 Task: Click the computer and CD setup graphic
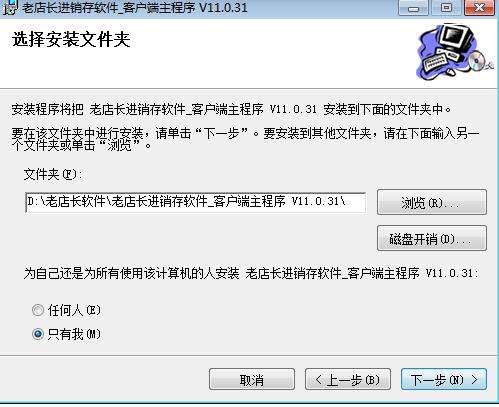455,51
